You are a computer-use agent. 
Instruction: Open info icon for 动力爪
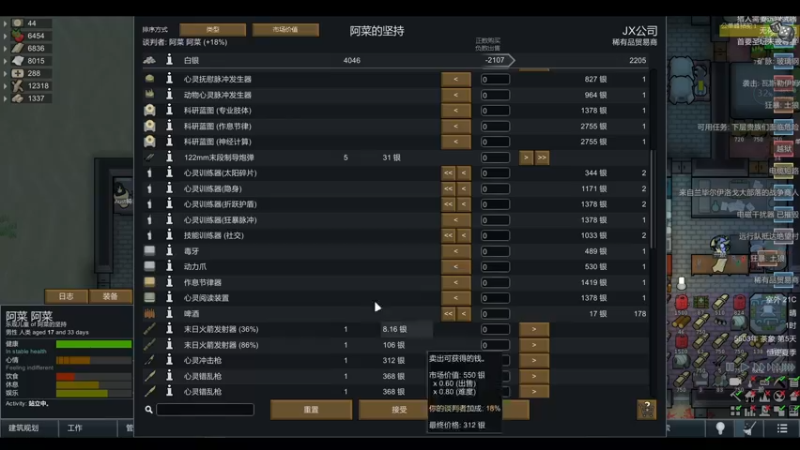tap(169, 266)
